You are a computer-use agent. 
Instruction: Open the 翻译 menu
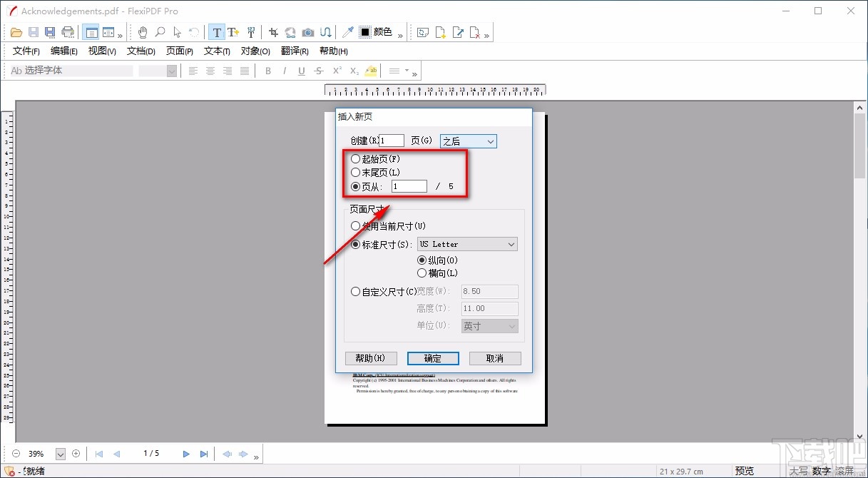[x=295, y=51]
